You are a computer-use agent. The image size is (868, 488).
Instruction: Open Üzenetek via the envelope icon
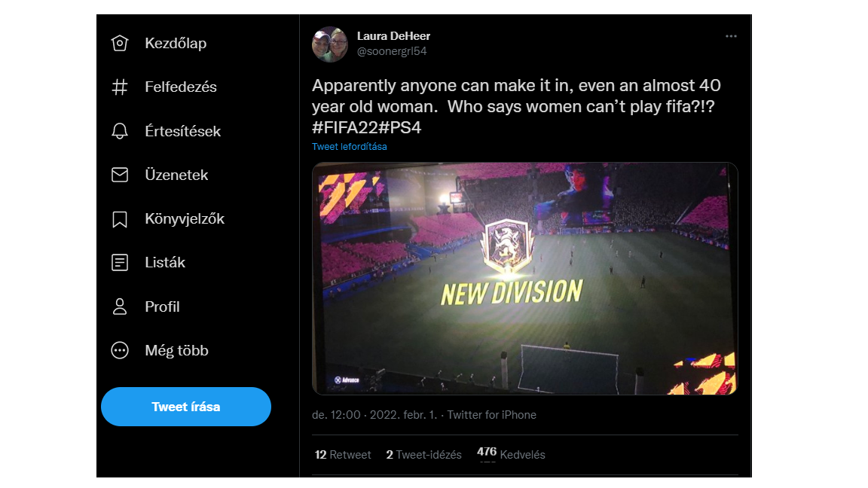click(x=119, y=175)
